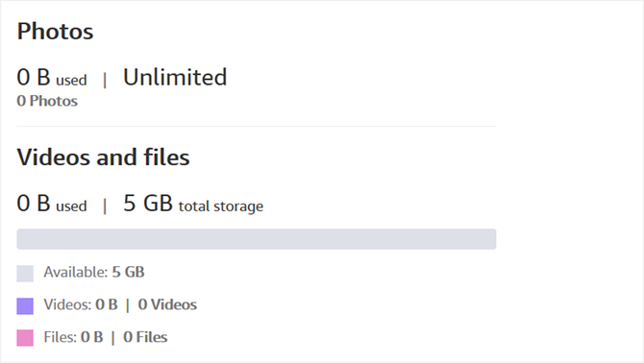
Task: Click the Unlimited photo storage text
Action: click(175, 77)
